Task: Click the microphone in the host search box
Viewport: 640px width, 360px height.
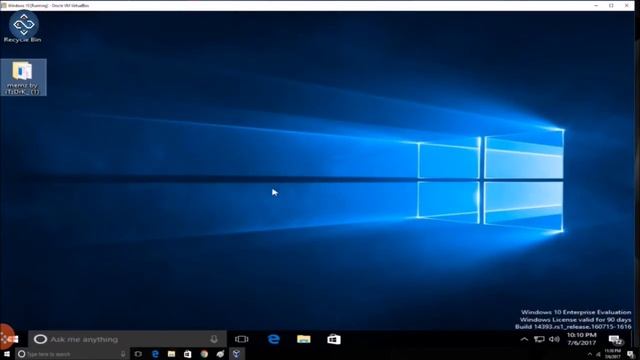Action: 123,354
